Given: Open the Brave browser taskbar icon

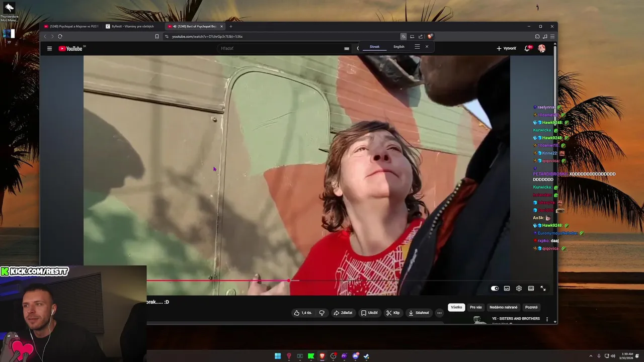Looking at the screenshot, I should 322,356.
